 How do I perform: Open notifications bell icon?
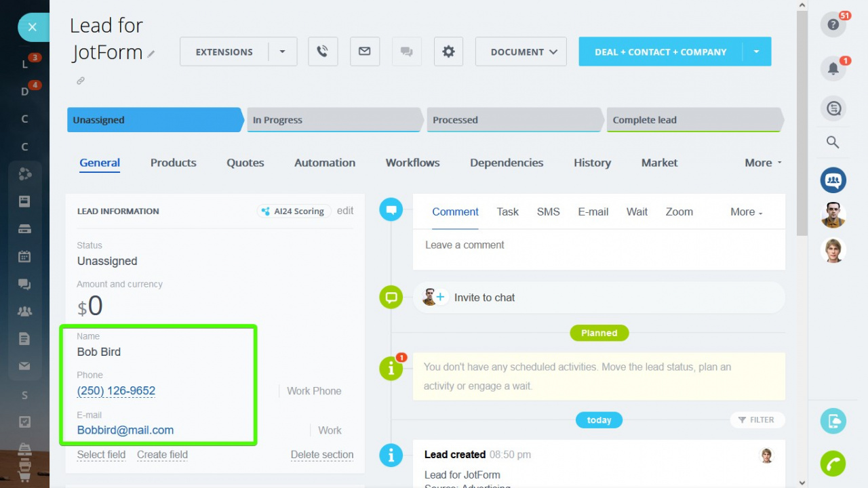(833, 68)
